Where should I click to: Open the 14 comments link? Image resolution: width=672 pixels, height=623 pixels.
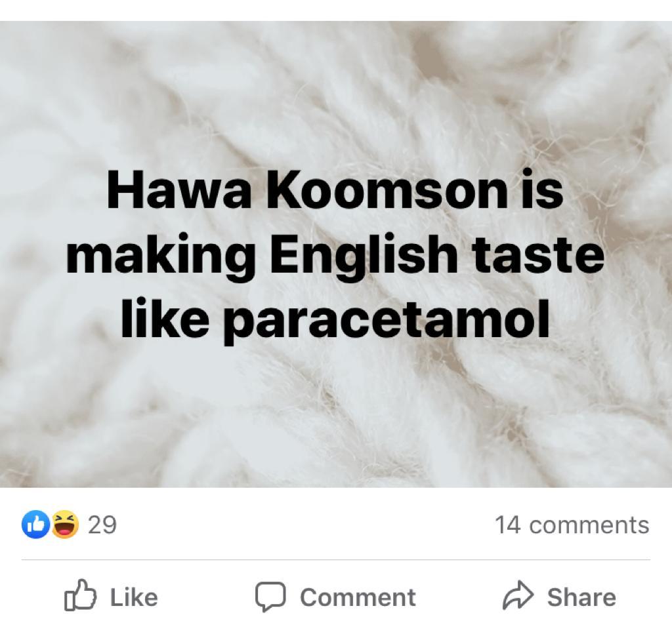click(x=572, y=525)
